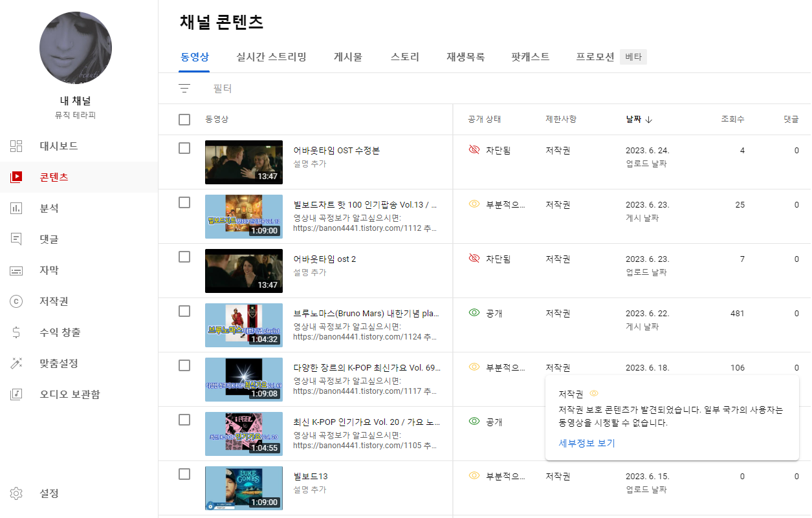Open the Monetization (수익 창출) dollar icon
Image resolution: width=812 pixels, height=518 pixels.
point(17,332)
